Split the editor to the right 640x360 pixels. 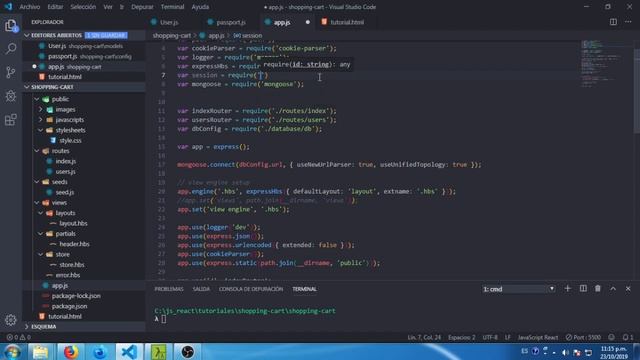click(x=613, y=22)
